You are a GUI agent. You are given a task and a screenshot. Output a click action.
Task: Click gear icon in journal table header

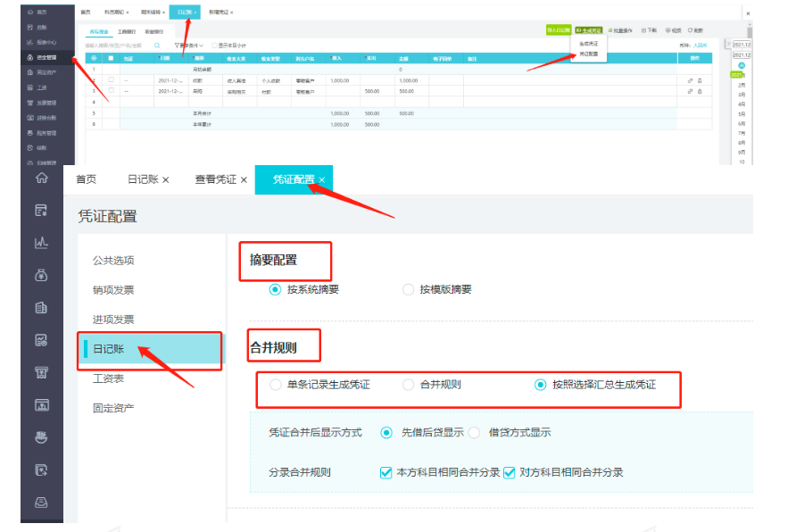point(94,58)
